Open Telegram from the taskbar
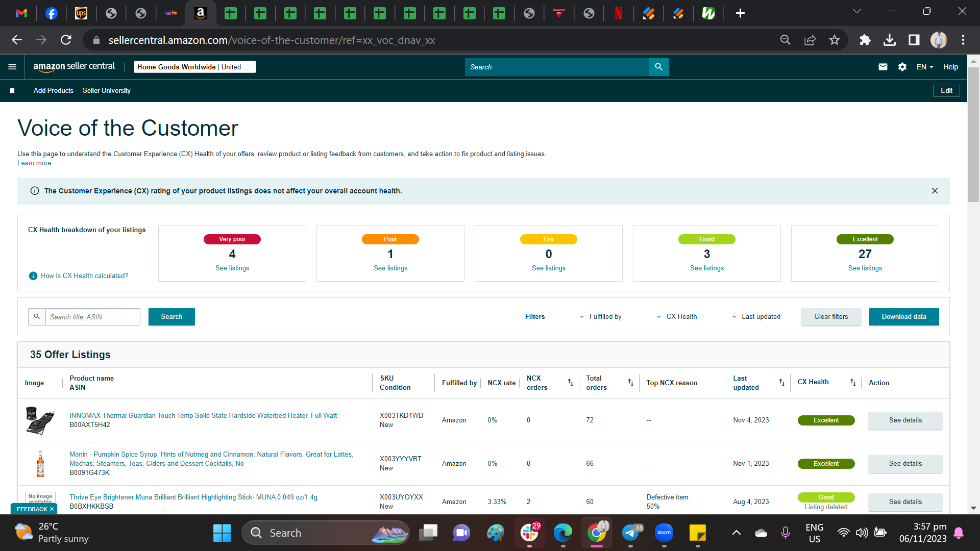The image size is (980, 551). click(x=630, y=533)
